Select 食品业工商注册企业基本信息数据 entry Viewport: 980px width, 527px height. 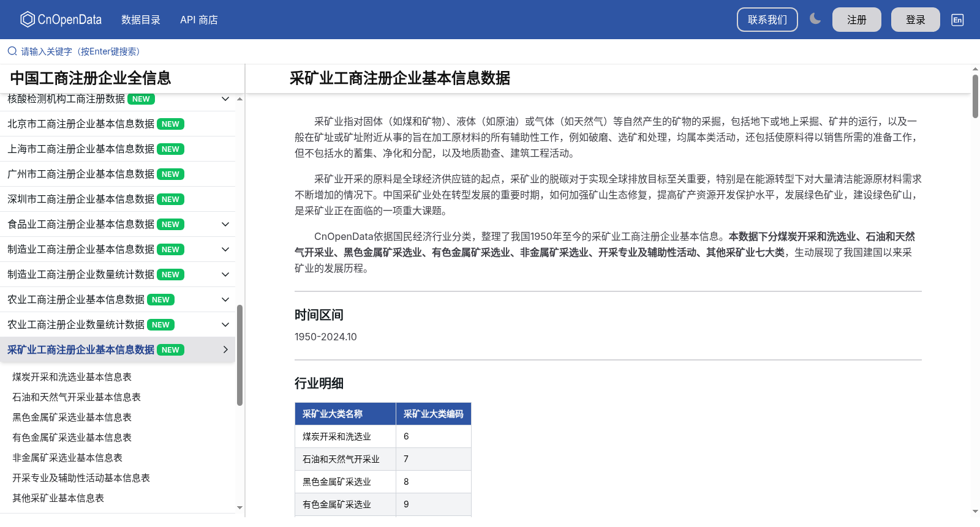(x=81, y=225)
